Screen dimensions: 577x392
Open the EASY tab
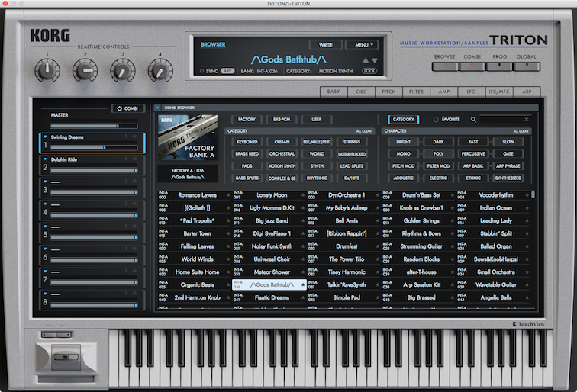point(334,92)
